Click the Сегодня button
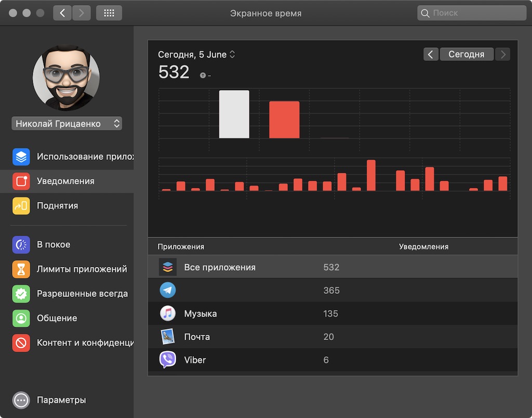The height and width of the screenshot is (418, 532). tap(467, 54)
